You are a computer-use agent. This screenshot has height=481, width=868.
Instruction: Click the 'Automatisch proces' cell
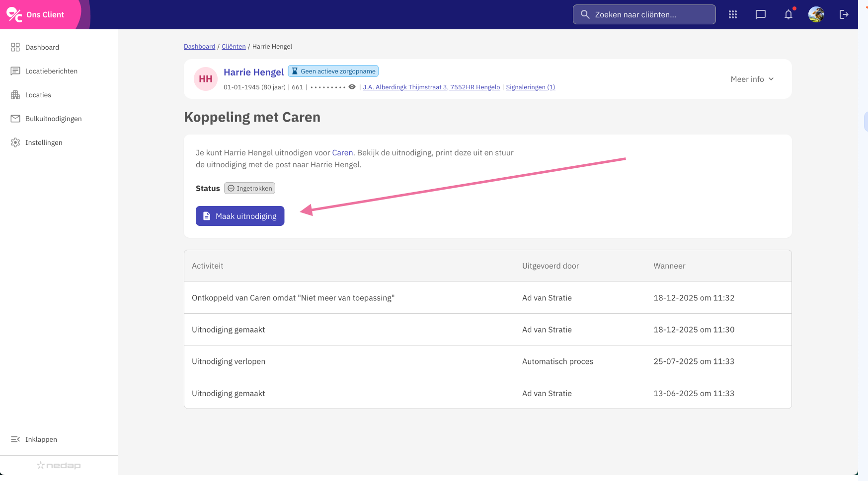(x=557, y=361)
